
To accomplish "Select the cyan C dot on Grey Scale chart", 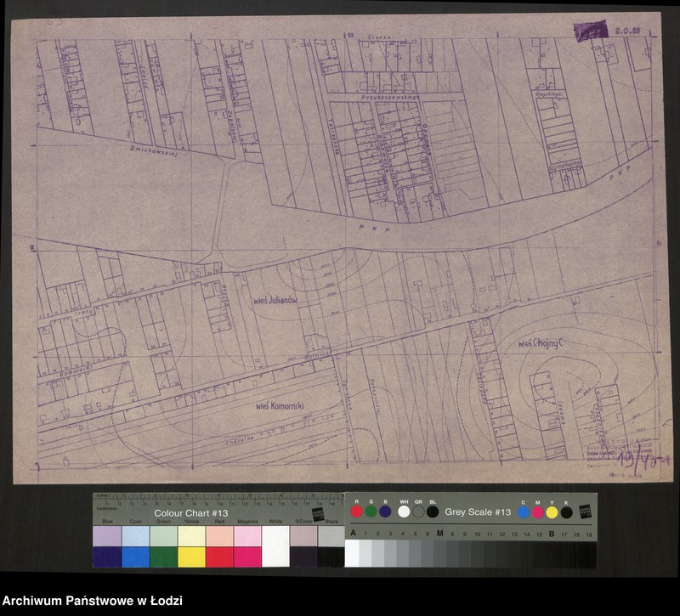I will click(524, 511).
